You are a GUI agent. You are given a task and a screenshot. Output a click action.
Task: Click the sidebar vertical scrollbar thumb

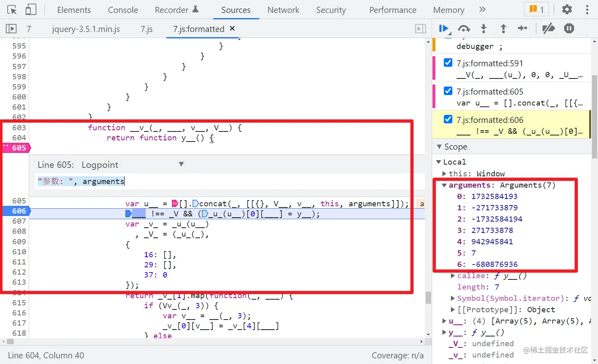tap(594, 117)
